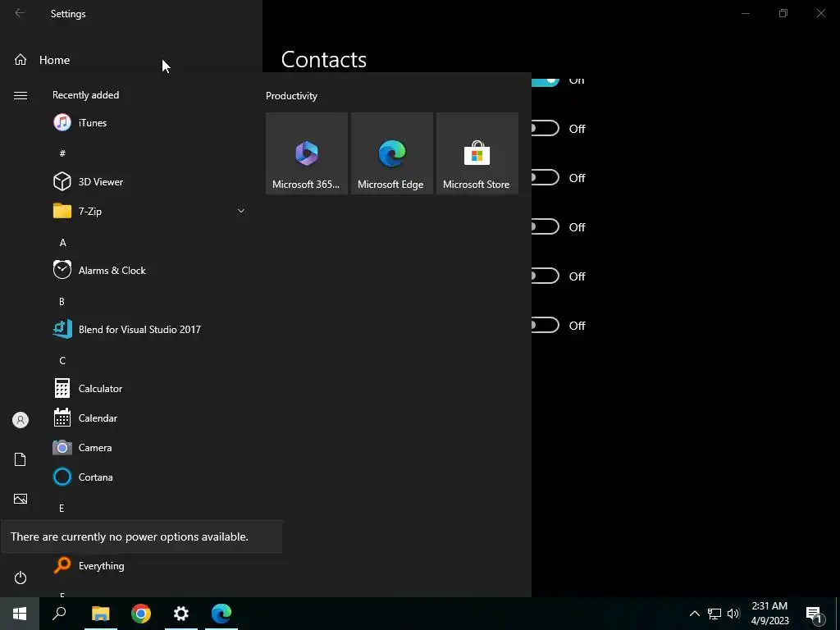Image resolution: width=840 pixels, height=630 pixels.
Task: Open the Microsoft Store tile
Action: pos(477,153)
